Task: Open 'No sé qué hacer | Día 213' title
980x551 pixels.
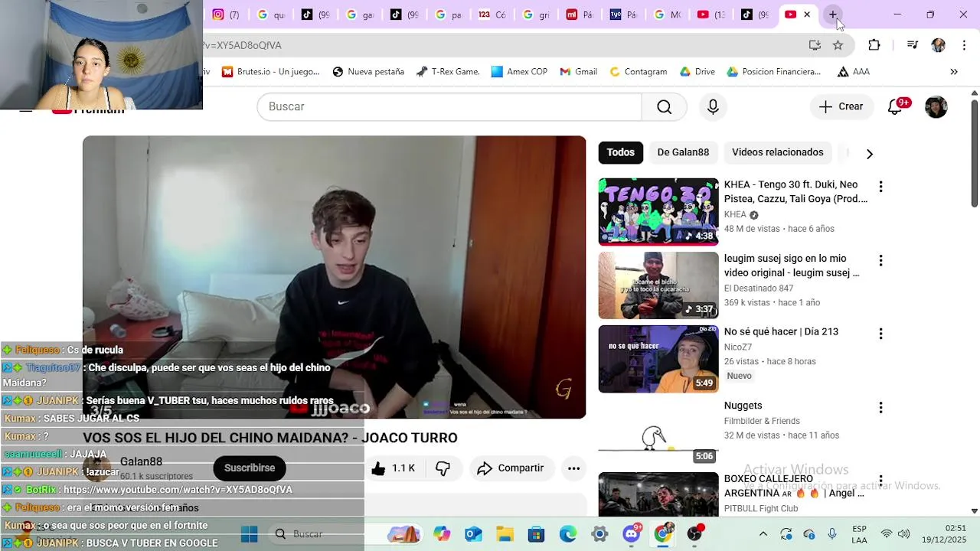Action: [x=781, y=331]
